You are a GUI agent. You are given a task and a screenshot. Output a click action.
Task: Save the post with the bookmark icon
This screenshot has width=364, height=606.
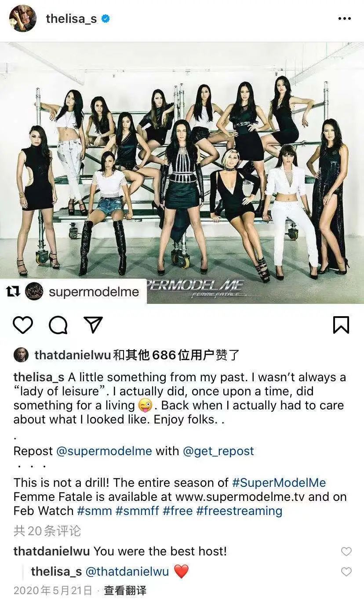tap(341, 325)
